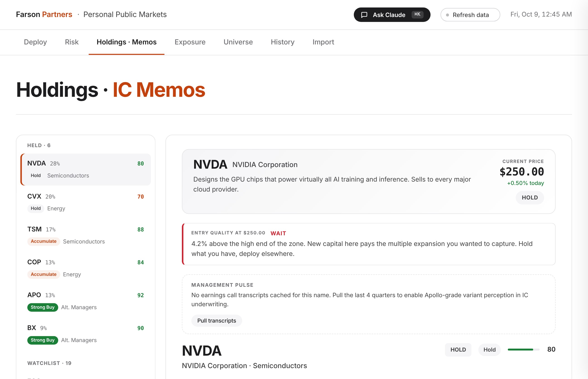The height and width of the screenshot is (379, 588).
Task: View the History tab
Action: click(x=283, y=42)
